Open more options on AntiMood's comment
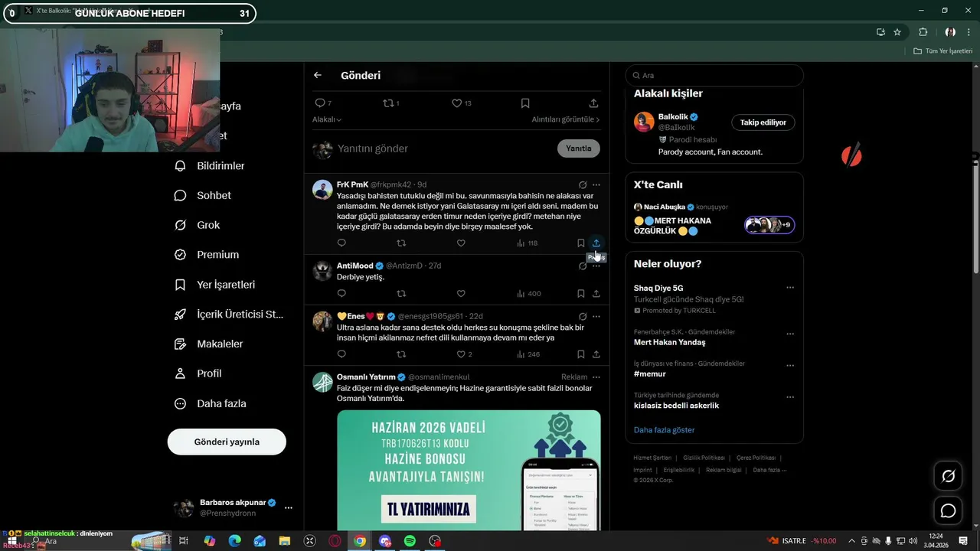 [x=596, y=266]
